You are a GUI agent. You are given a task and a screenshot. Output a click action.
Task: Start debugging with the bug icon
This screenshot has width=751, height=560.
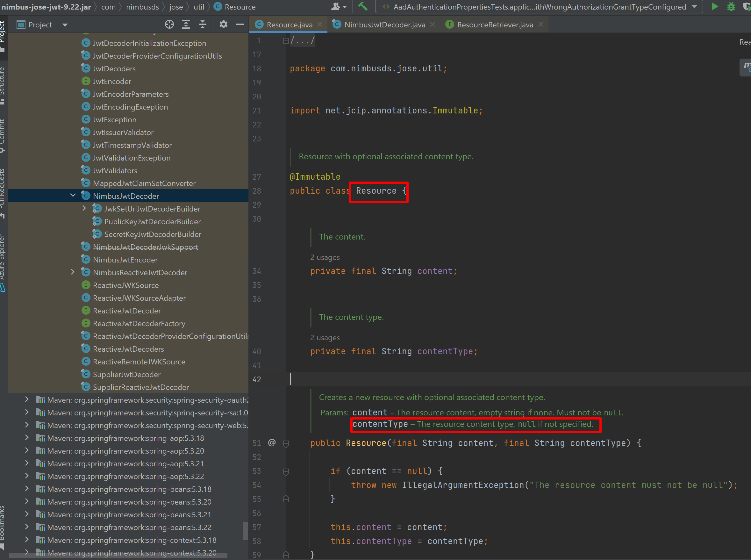(x=731, y=6)
